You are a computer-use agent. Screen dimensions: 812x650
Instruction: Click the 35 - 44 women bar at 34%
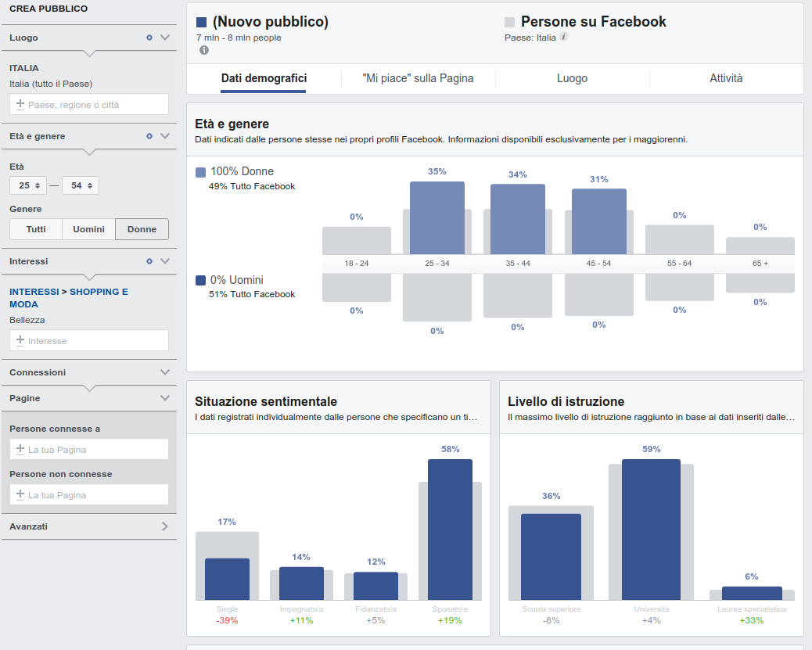click(x=518, y=219)
